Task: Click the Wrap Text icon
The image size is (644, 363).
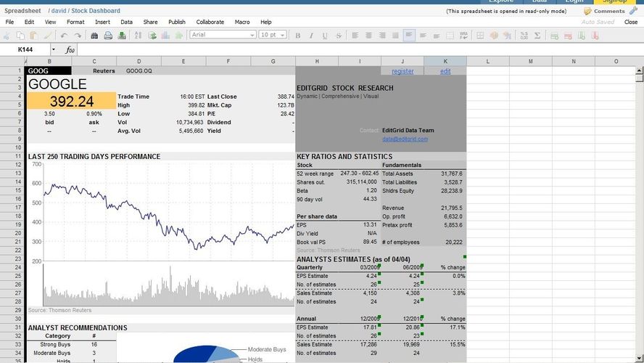Action: pos(463,36)
